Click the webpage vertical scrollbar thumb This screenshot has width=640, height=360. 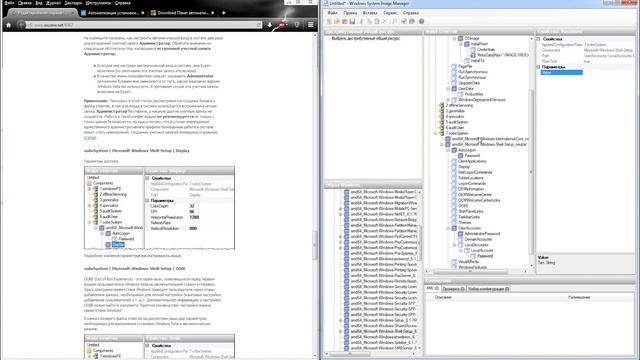tap(314, 245)
